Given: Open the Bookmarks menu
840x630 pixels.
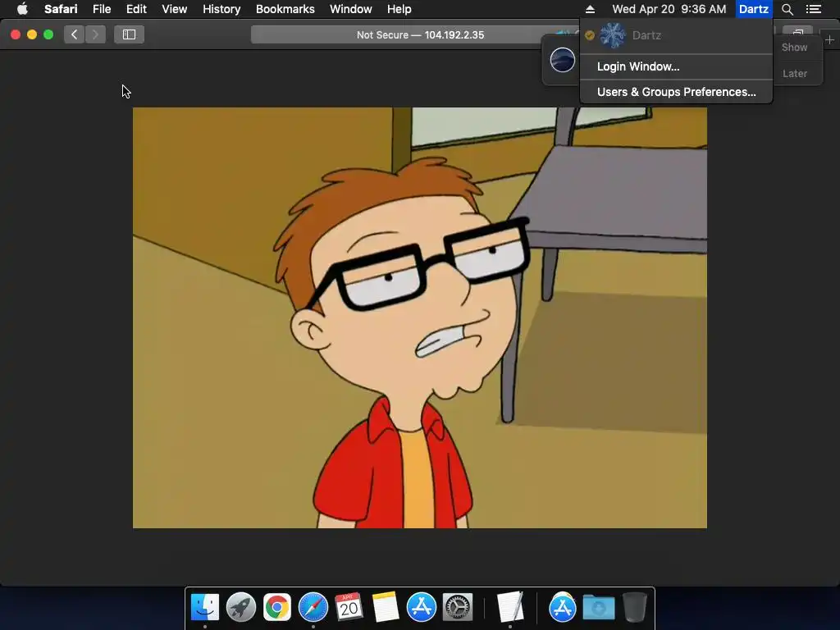Looking at the screenshot, I should (x=285, y=9).
